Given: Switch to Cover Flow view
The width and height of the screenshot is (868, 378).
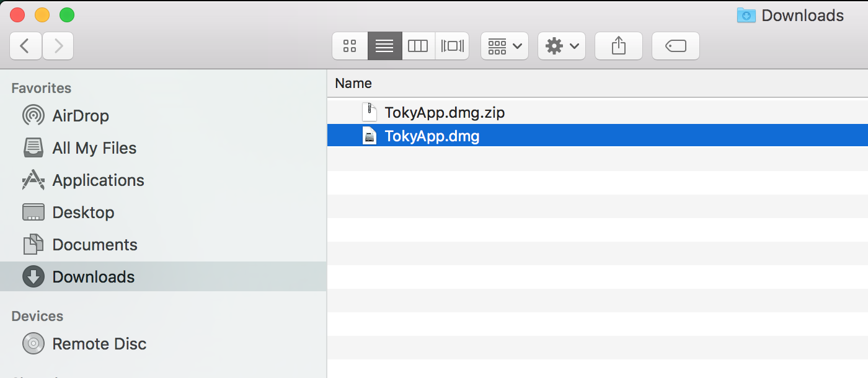Looking at the screenshot, I should point(452,46).
